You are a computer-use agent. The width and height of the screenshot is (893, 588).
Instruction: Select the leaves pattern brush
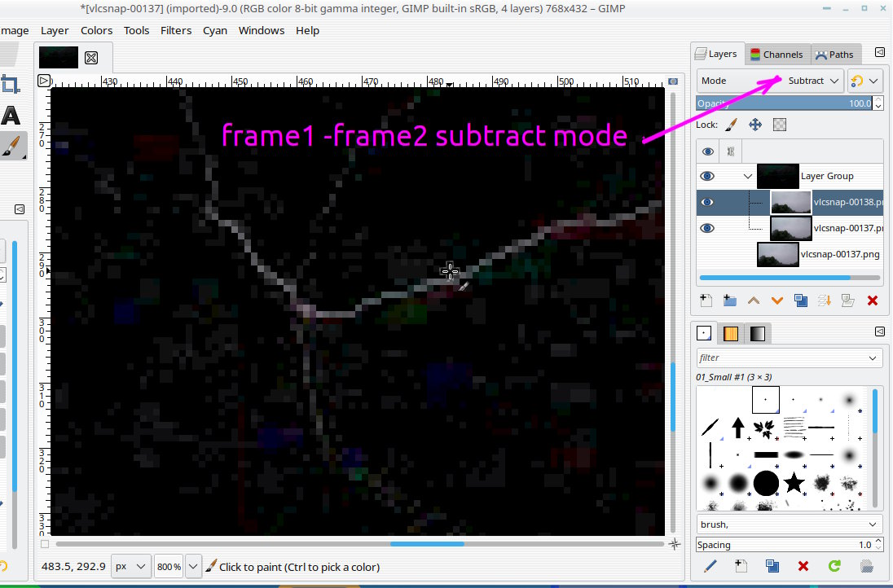tap(764, 428)
